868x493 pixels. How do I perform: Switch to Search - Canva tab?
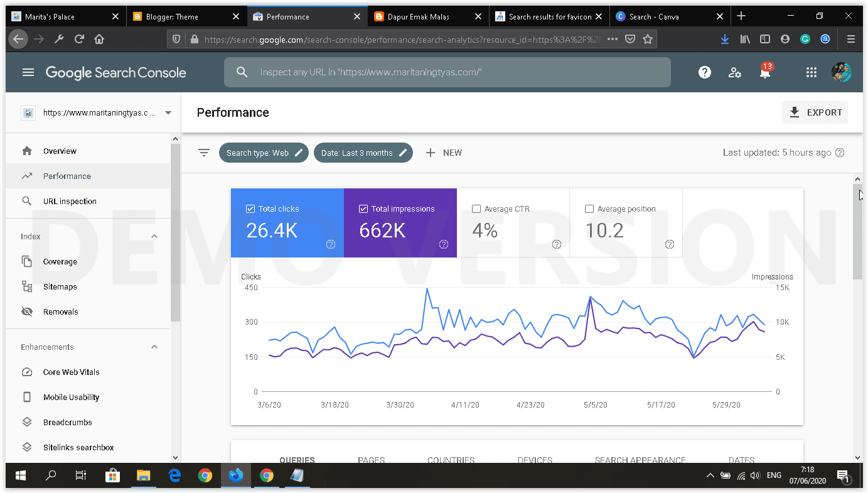pos(670,17)
